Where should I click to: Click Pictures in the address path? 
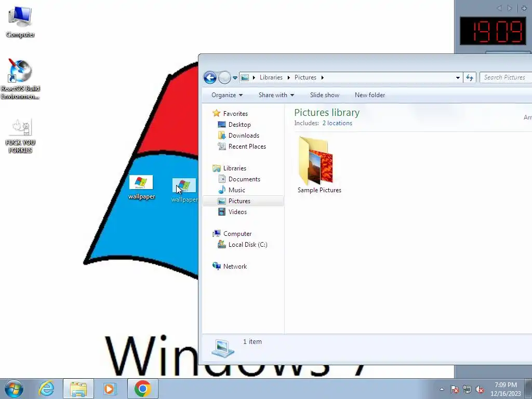[x=305, y=77]
